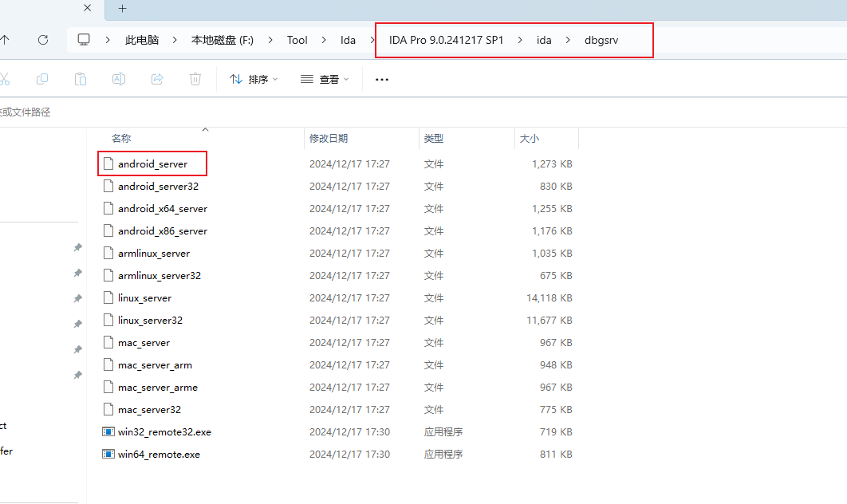Click the win32_remote32.exe application icon
This screenshot has width=847, height=504.
pyautogui.click(x=108, y=431)
